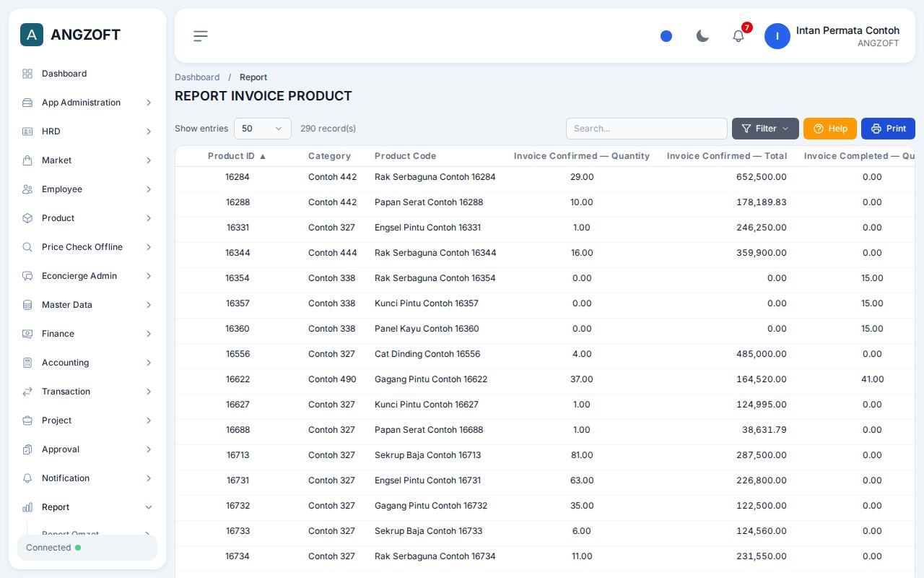Click the Finance sidebar icon

pyautogui.click(x=27, y=334)
